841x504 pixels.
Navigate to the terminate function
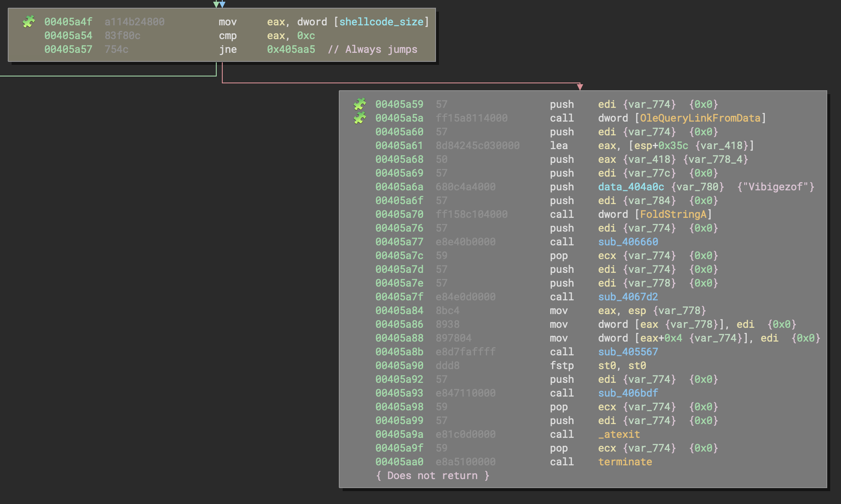pos(625,461)
